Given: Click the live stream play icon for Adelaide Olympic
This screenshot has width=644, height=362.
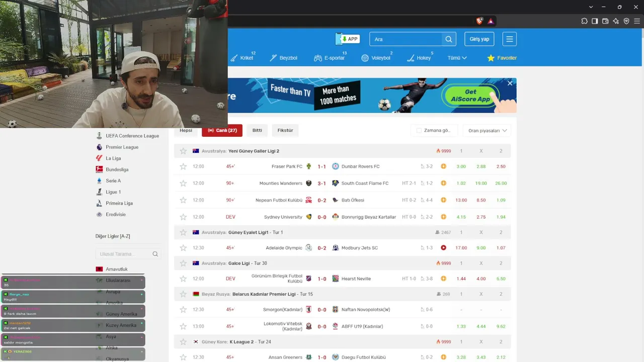Looking at the screenshot, I should click(443, 248).
